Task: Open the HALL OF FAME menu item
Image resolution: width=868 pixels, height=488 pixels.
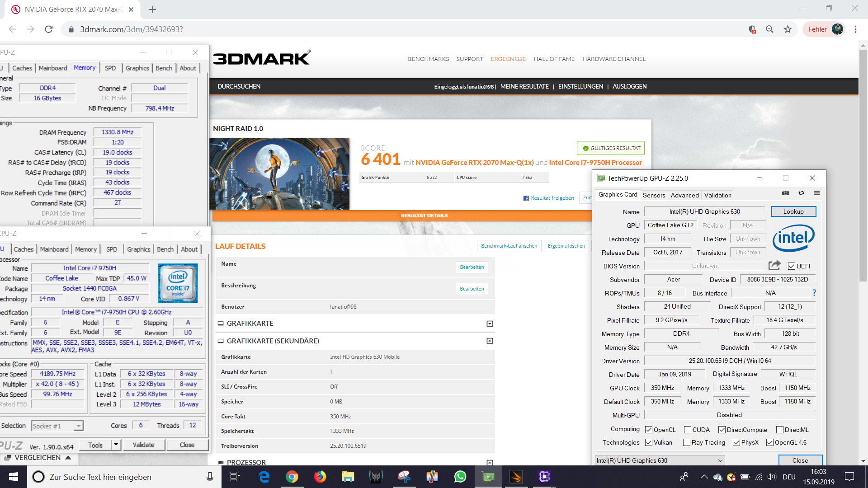Action: pyautogui.click(x=554, y=59)
